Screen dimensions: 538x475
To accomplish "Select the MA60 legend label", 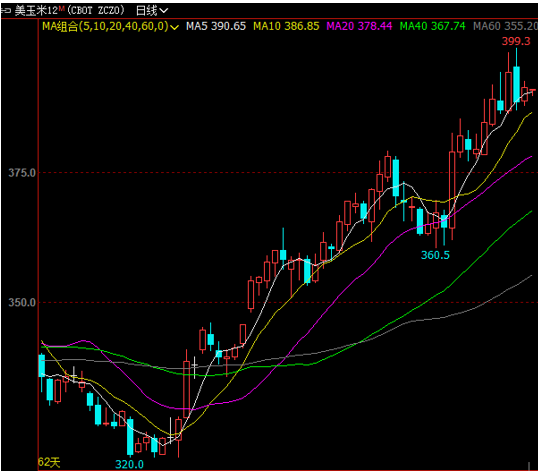I will tap(505, 26).
